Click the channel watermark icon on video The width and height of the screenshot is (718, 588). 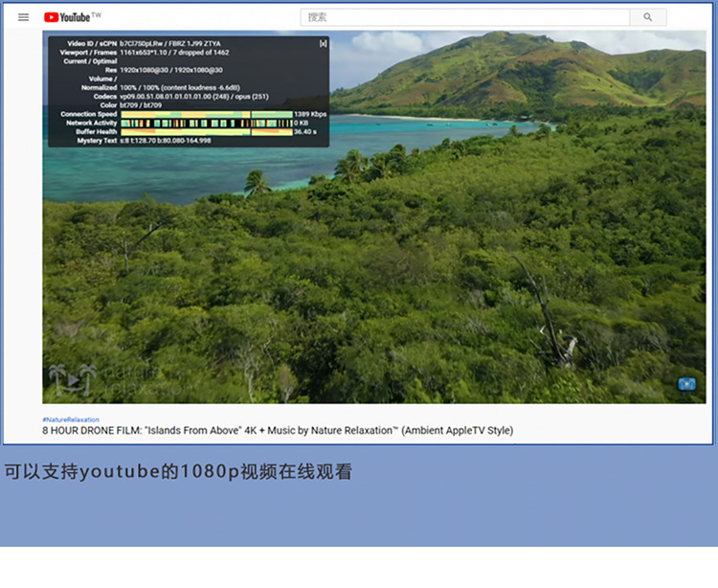(x=686, y=384)
